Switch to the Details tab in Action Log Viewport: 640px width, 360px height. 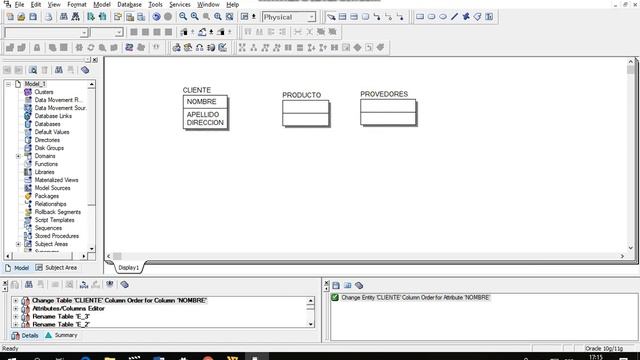(x=25, y=335)
